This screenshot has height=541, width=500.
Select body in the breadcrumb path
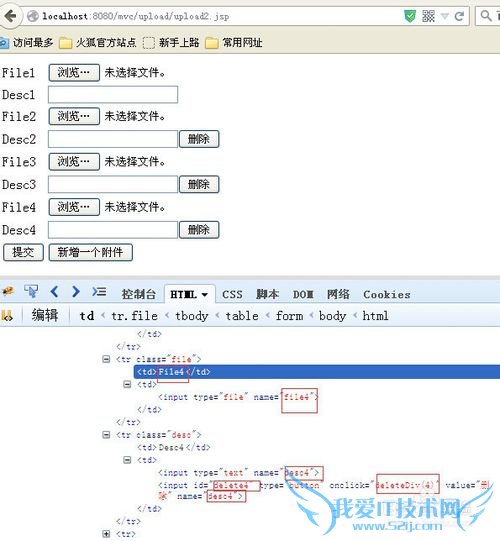332,316
